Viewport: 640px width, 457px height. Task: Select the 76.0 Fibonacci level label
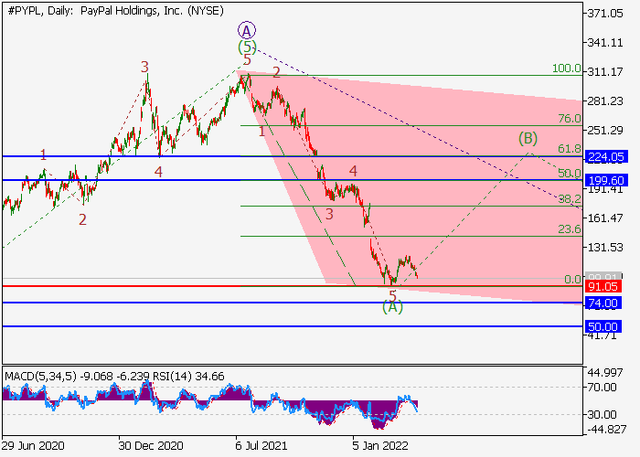pos(569,119)
